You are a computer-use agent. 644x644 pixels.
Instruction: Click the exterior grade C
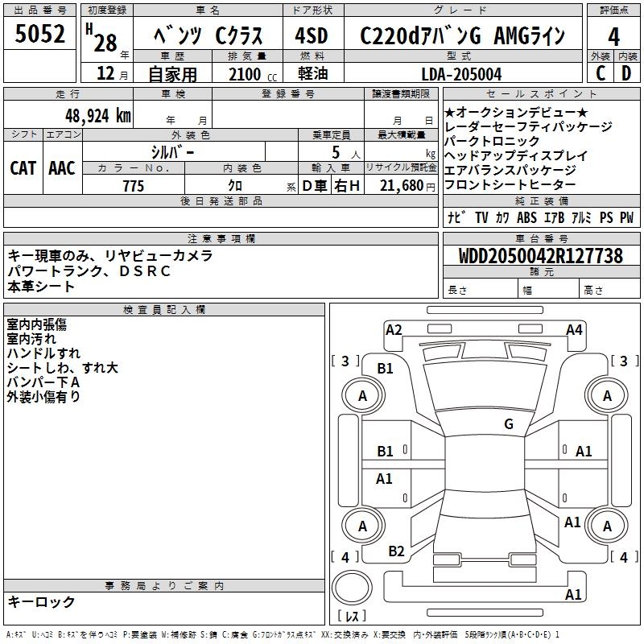601,73
